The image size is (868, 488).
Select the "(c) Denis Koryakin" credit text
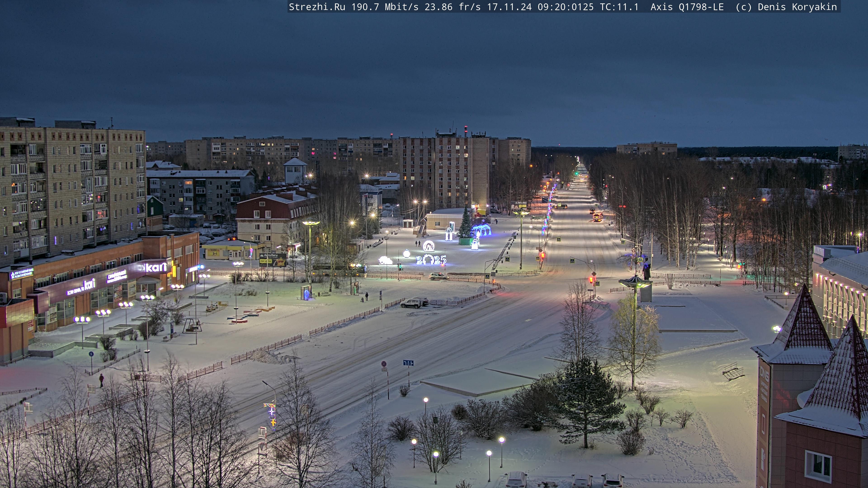coord(786,7)
